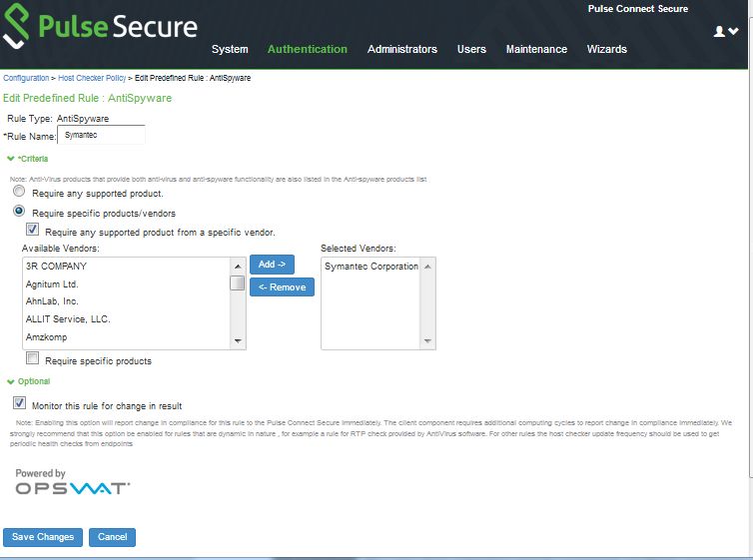Click the Pulse Secure logo

click(100, 26)
